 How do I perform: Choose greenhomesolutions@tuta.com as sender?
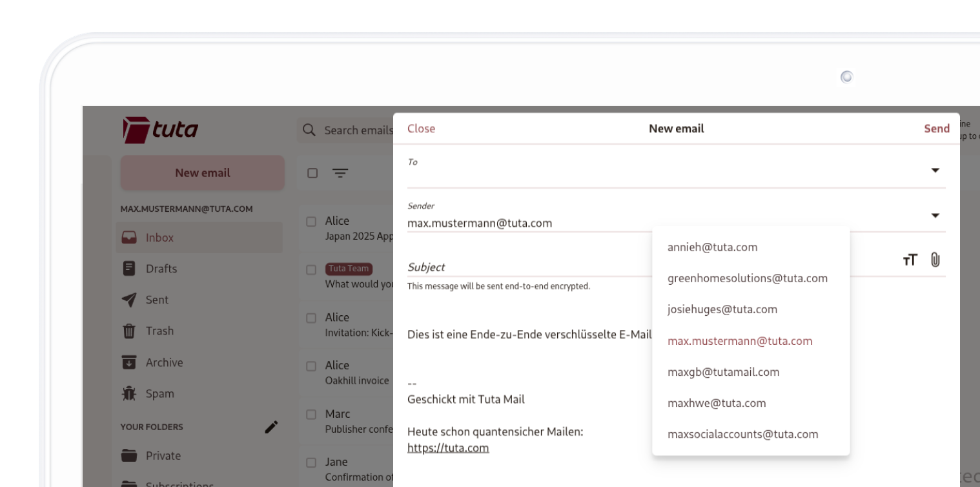[751, 278]
